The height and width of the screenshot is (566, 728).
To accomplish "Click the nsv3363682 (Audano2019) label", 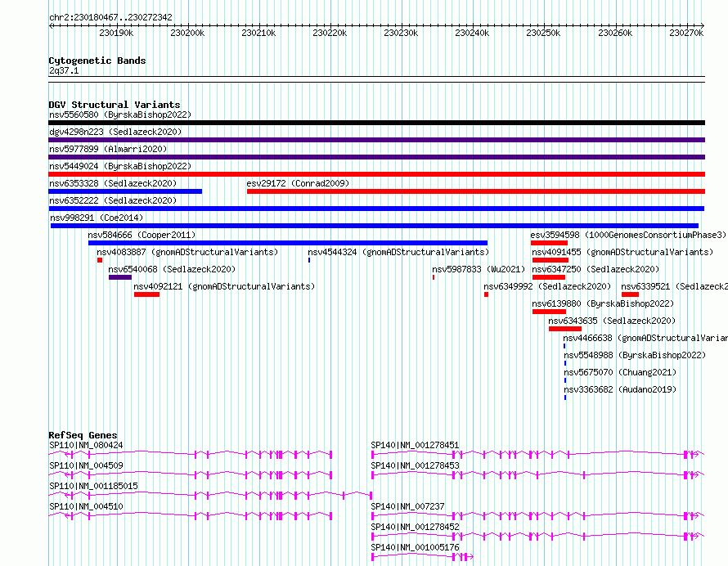I will [620, 389].
